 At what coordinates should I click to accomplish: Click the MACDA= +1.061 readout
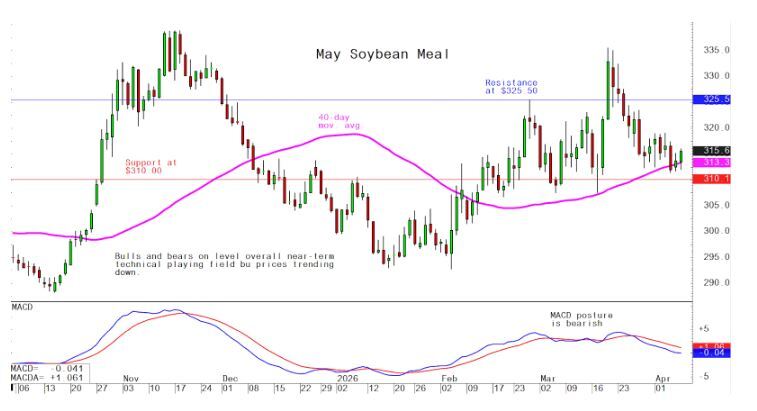pyautogui.click(x=45, y=379)
